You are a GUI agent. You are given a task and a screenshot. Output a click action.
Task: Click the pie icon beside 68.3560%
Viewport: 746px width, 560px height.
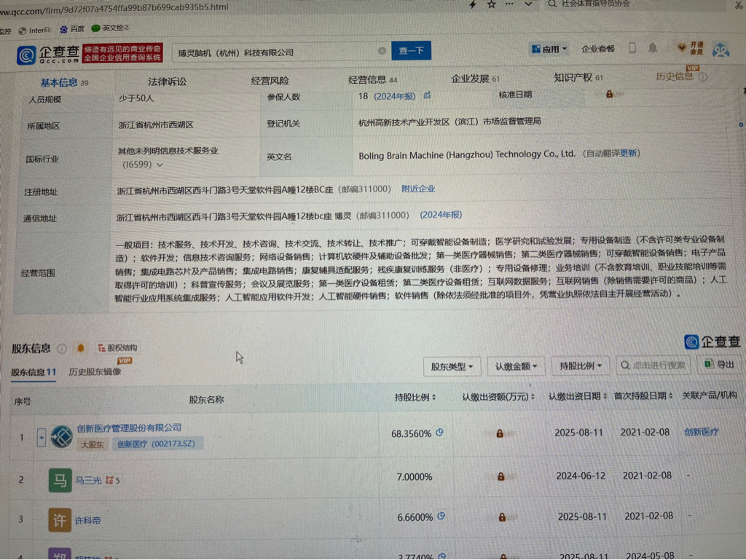click(439, 433)
